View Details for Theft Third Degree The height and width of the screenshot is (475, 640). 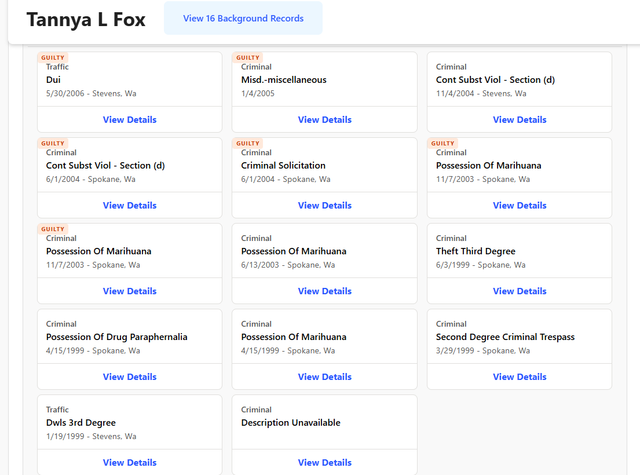519,291
